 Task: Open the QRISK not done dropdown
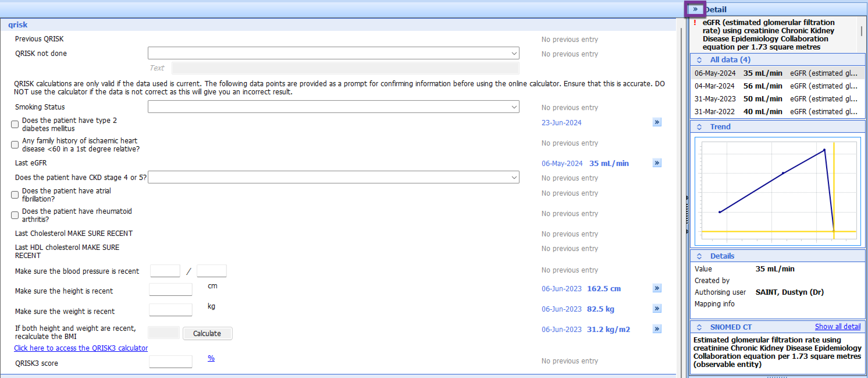[333, 53]
